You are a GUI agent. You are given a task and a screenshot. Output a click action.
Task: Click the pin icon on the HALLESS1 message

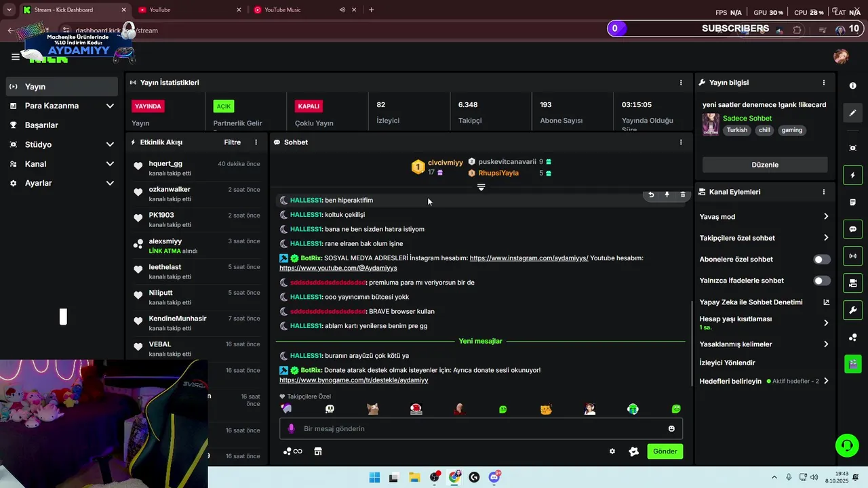coord(667,195)
